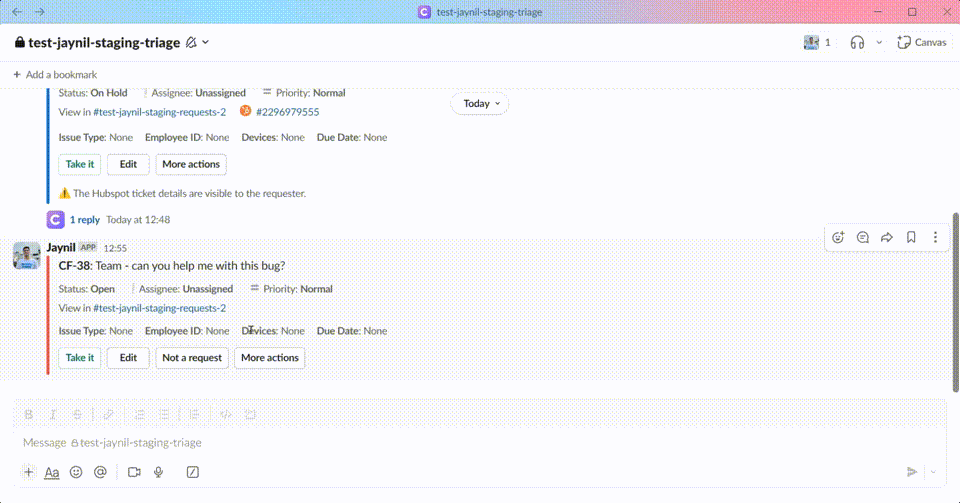Record a video clip from composer
Screen dimensions: 960x503
coord(134,472)
